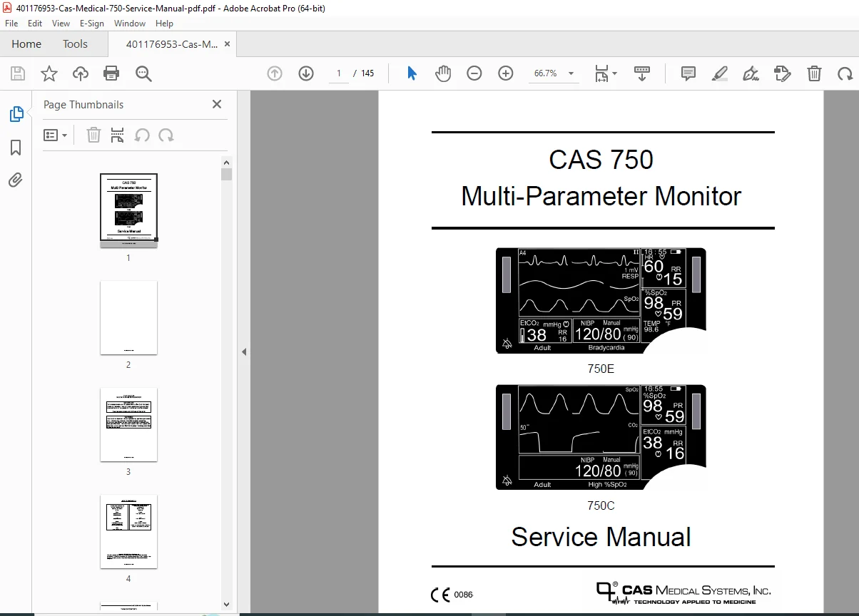Add a sticky note comment
Image resolution: width=859 pixels, height=616 pixels.
[x=688, y=73]
